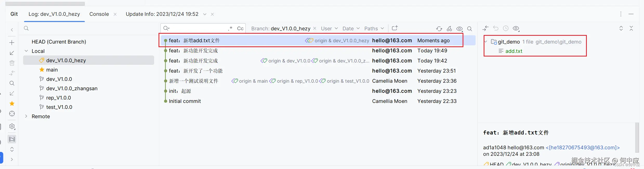Screen dimensions: 644x169
Task: Click the New Branch plus icon
Action: coord(12,43)
